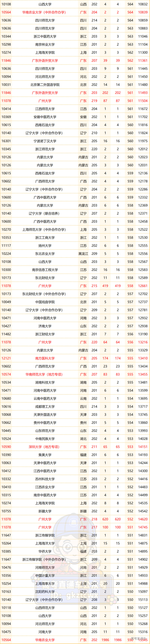Viewport: 150px width, 644px height.
Task: Click the 新疆大学 name cell
Action: [x=45, y=511]
